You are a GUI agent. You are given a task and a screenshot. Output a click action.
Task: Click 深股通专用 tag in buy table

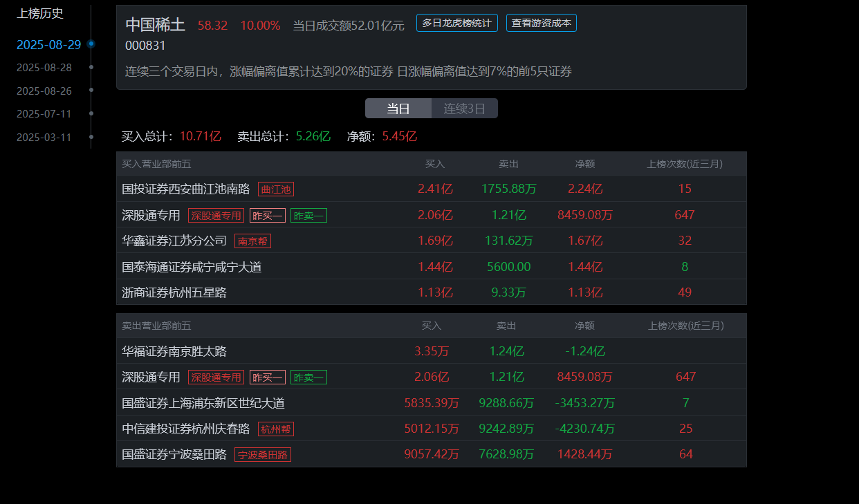click(x=216, y=215)
